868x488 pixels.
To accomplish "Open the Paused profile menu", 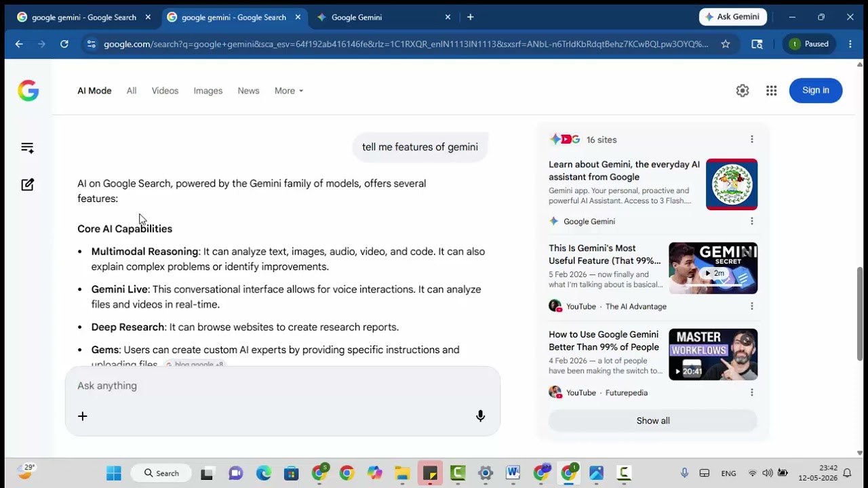I will click(x=809, y=44).
